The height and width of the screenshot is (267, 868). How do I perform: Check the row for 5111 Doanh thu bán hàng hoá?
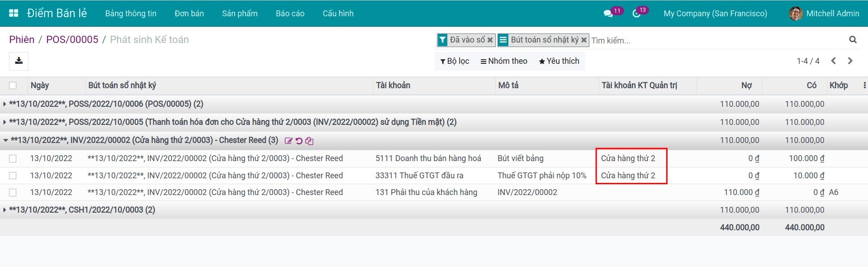pos(13,158)
